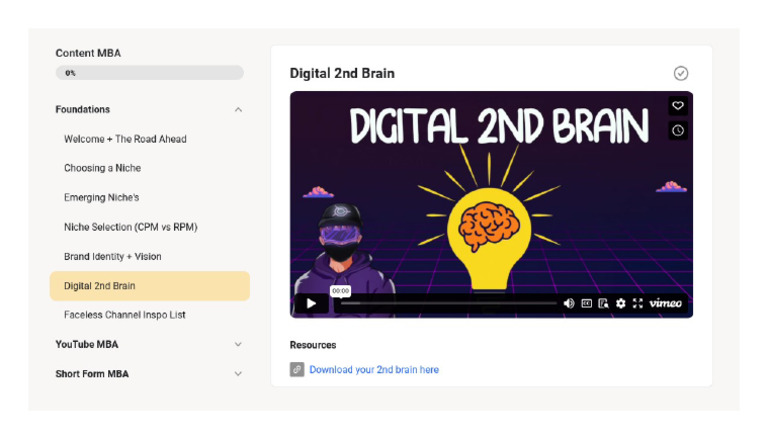Enter fullscreen mode in the video player

(x=638, y=303)
